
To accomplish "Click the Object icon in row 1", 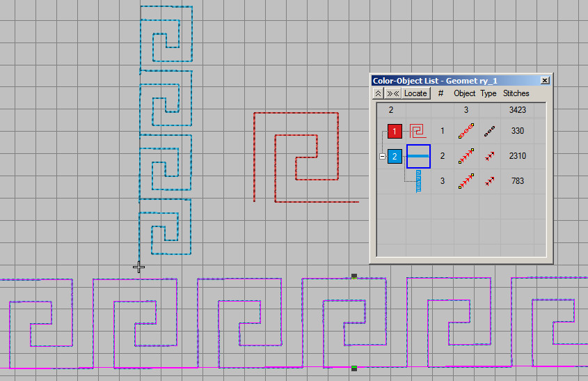I will pyautogui.click(x=466, y=131).
